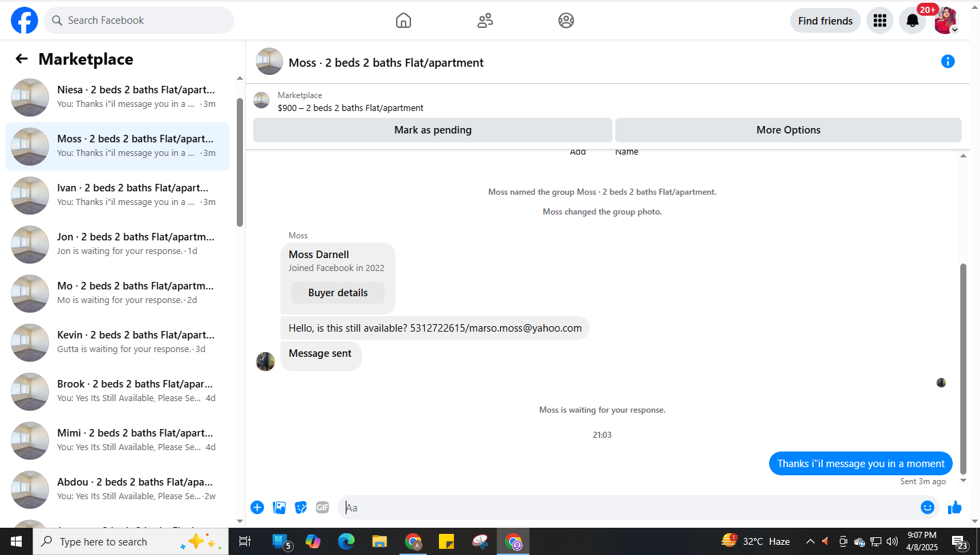Open the Groups icon in top navigation
Viewport: 980px width, 555px height.
566,20
